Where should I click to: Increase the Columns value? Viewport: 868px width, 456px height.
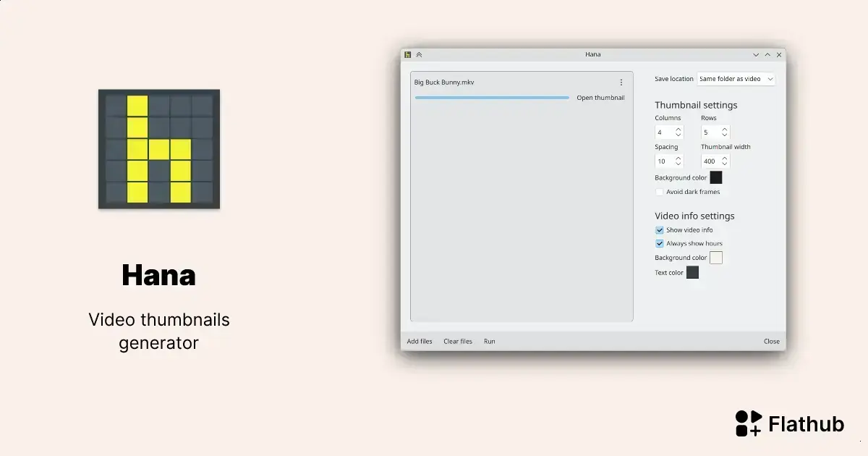678,130
